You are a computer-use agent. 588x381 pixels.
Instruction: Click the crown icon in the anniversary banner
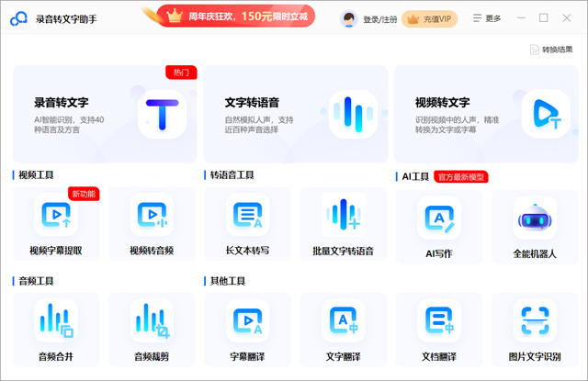(x=174, y=16)
